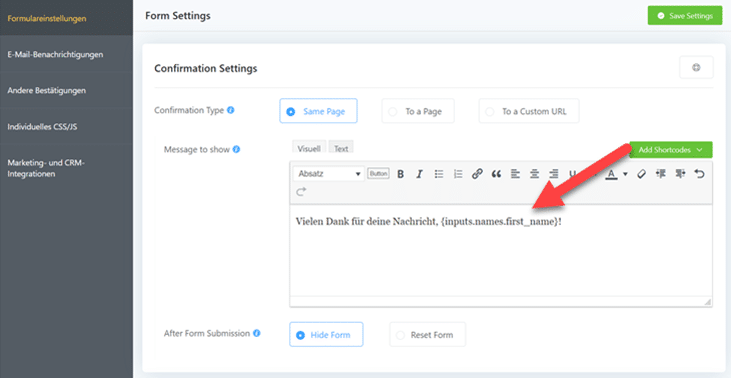Open the Add Shortcodes dropdown
Image resolution: width=732 pixels, height=378 pixels.
pyautogui.click(x=671, y=150)
